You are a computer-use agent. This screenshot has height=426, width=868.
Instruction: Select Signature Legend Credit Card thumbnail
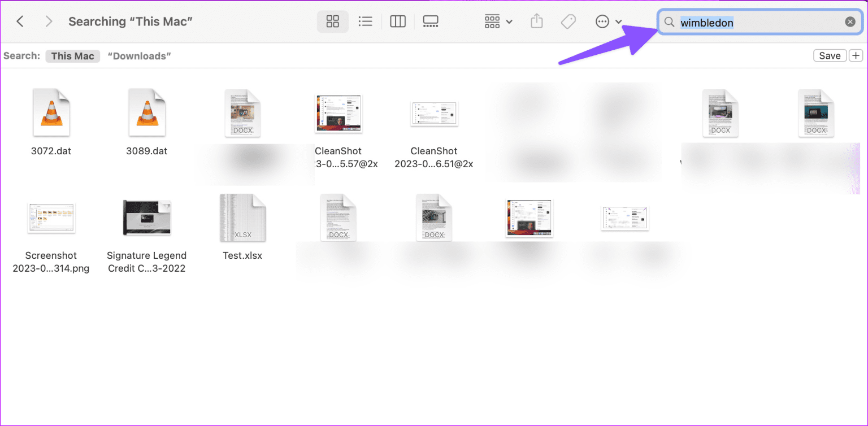147,217
